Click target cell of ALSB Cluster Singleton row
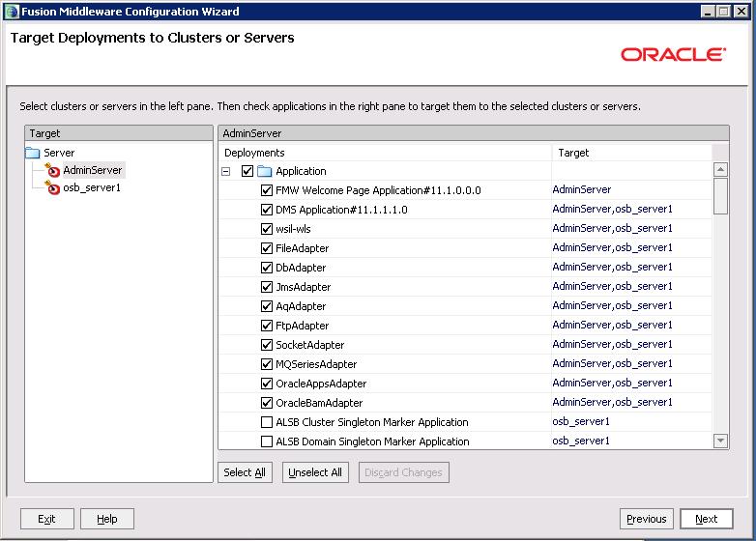 631,421
